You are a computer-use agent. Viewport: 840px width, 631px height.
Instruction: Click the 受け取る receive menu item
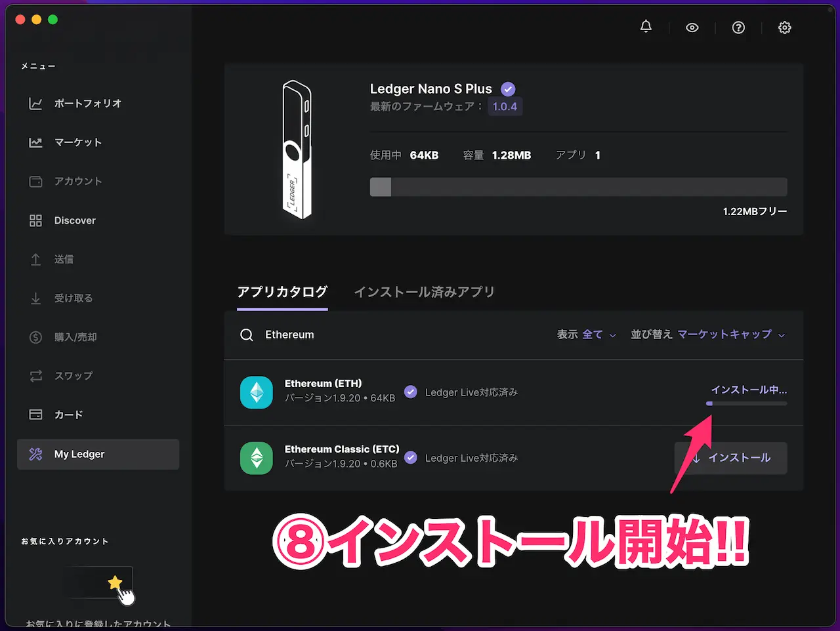pos(98,298)
